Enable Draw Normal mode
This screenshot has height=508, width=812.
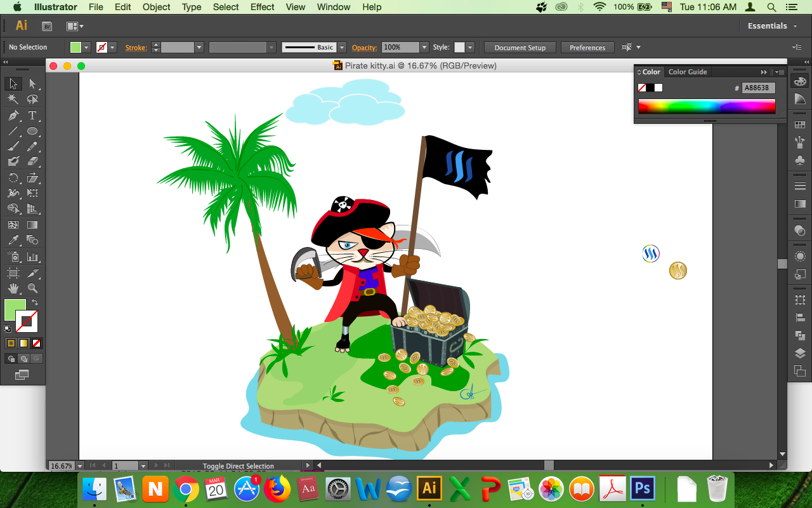(11, 359)
